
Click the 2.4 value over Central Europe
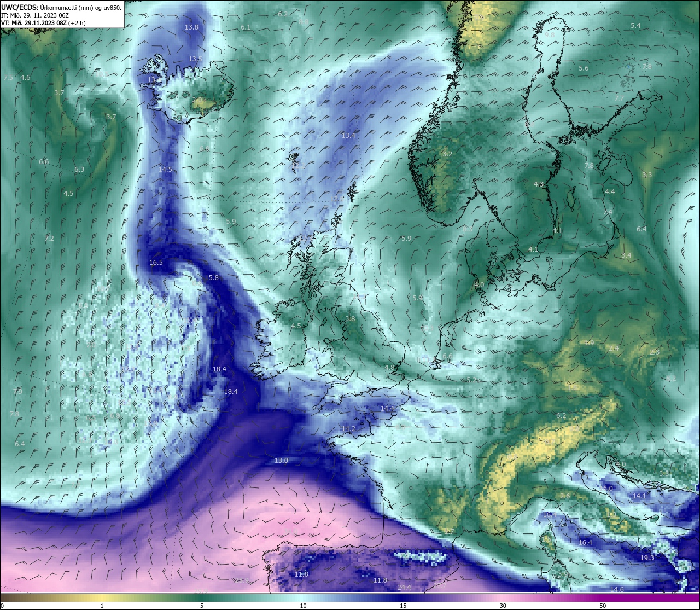click(x=614, y=348)
